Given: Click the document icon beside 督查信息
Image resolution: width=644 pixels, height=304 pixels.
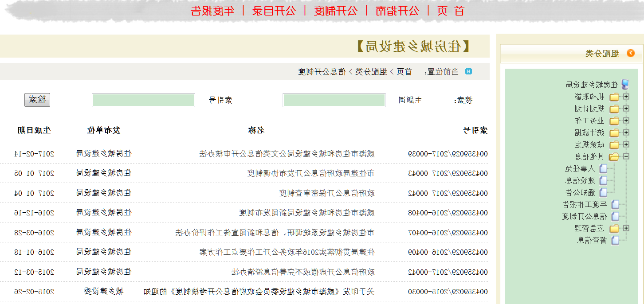Looking at the screenshot, I should [x=615, y=240].
